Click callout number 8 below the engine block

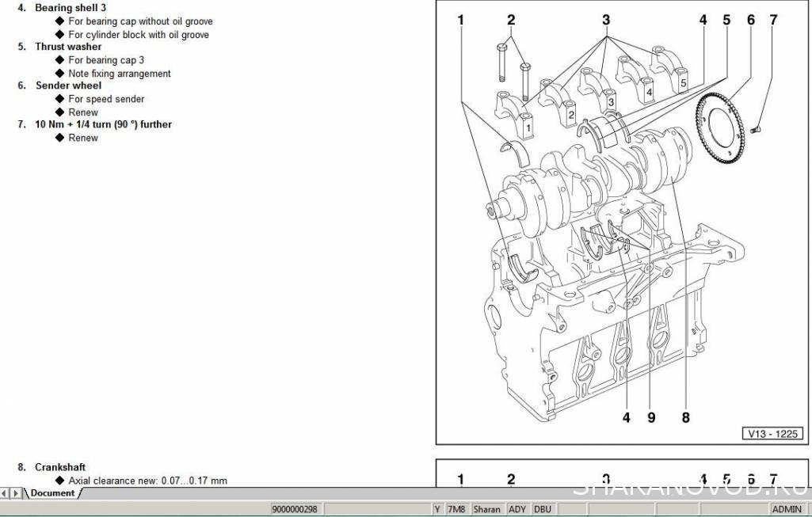coord(685,417)
